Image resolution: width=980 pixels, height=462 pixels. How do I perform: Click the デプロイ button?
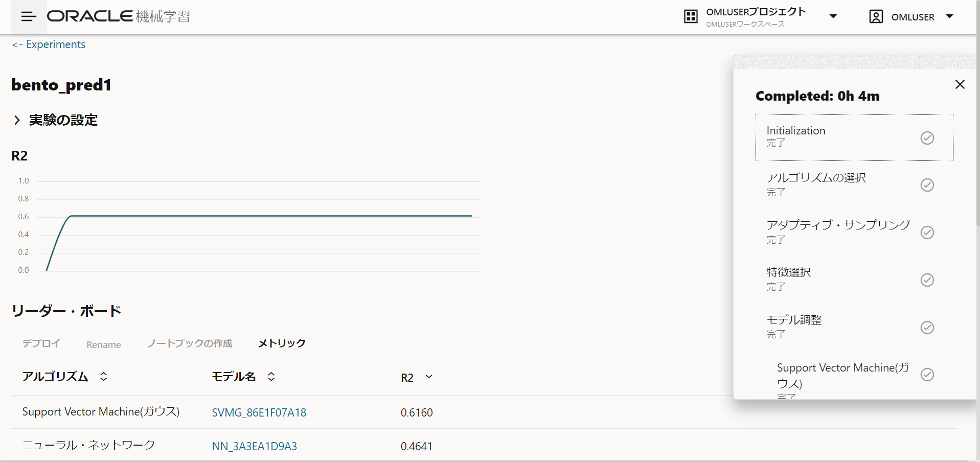[x=41, y=343]
